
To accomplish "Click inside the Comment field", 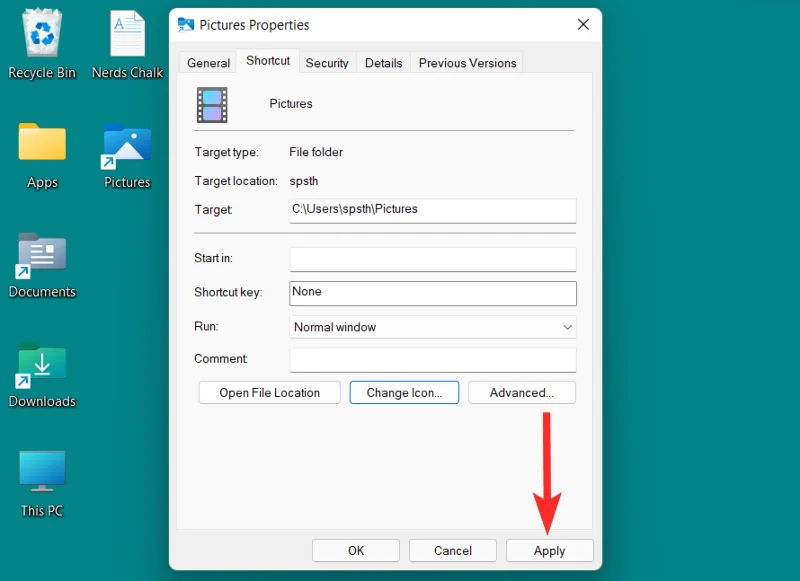I will pyautogui.click(x=432, y=359).
